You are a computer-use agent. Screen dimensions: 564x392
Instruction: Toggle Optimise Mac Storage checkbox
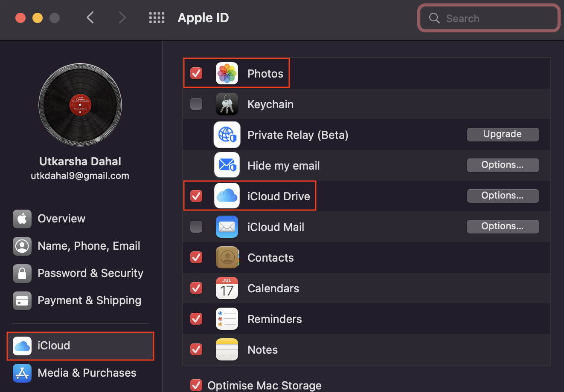tap(196, 385)
